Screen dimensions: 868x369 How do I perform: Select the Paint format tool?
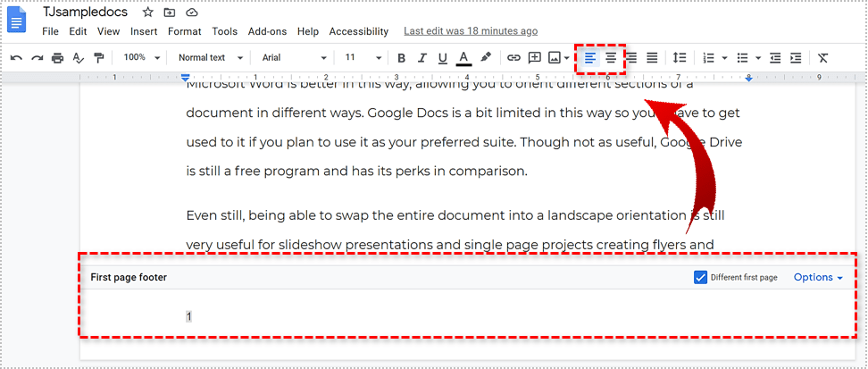coord(98,58)
